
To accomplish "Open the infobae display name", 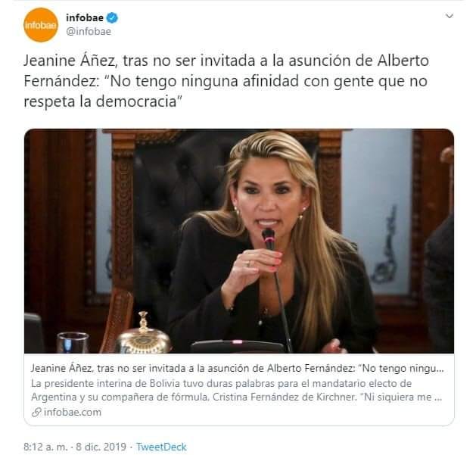I will click(x=85, y=18).
